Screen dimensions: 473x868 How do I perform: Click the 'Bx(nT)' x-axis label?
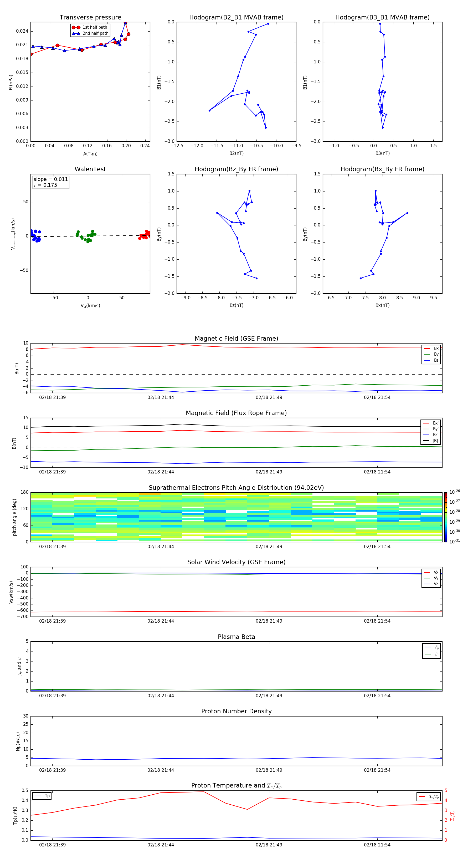[x=382, y=305]
